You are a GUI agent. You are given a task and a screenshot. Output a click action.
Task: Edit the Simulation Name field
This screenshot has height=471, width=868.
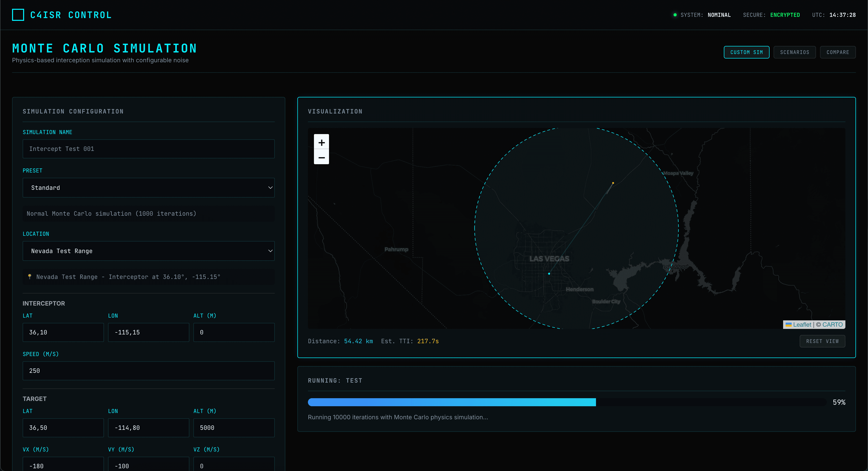pos(148,149)
